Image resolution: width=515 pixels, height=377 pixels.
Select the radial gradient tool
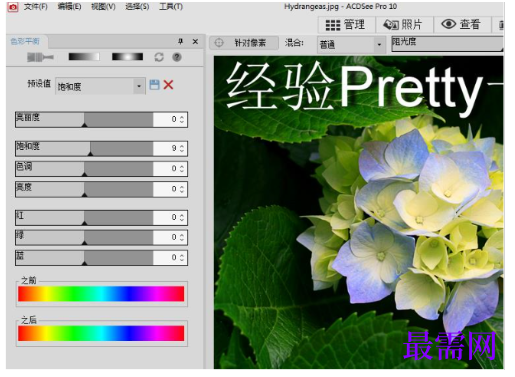point(127,57)
